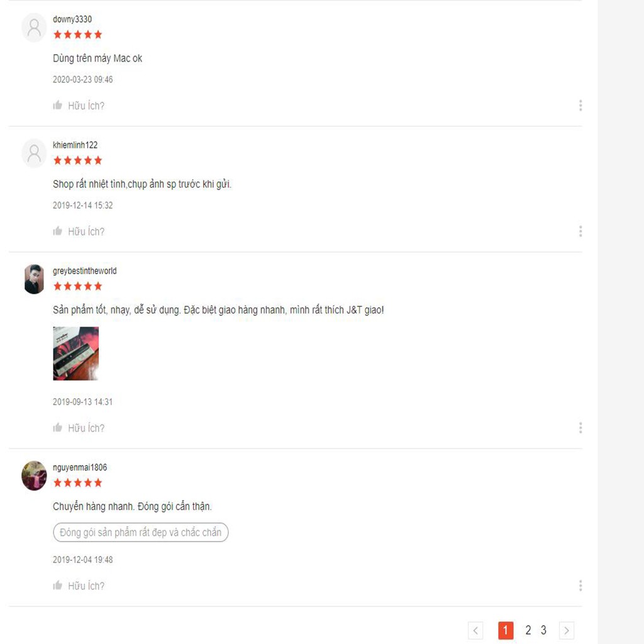The width and height of the screenshot is (644, 644).
Task: Go to next reviews page arrow
Action: (567, 630)
